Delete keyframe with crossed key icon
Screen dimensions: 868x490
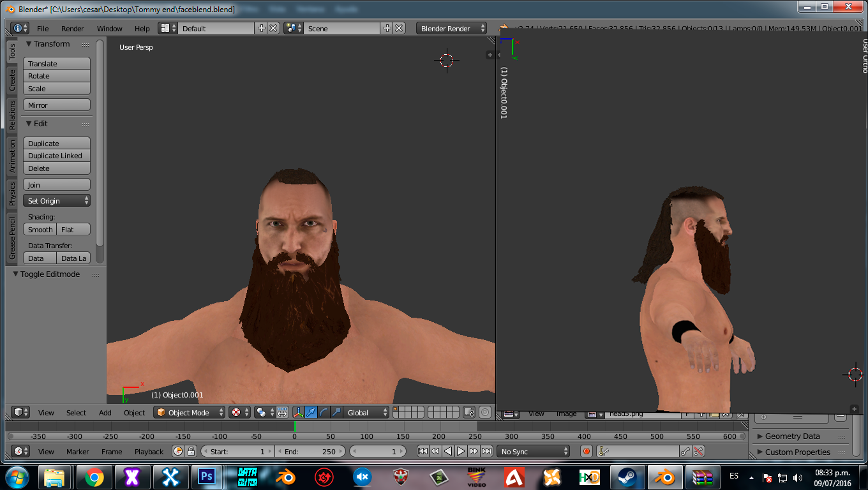698,451
